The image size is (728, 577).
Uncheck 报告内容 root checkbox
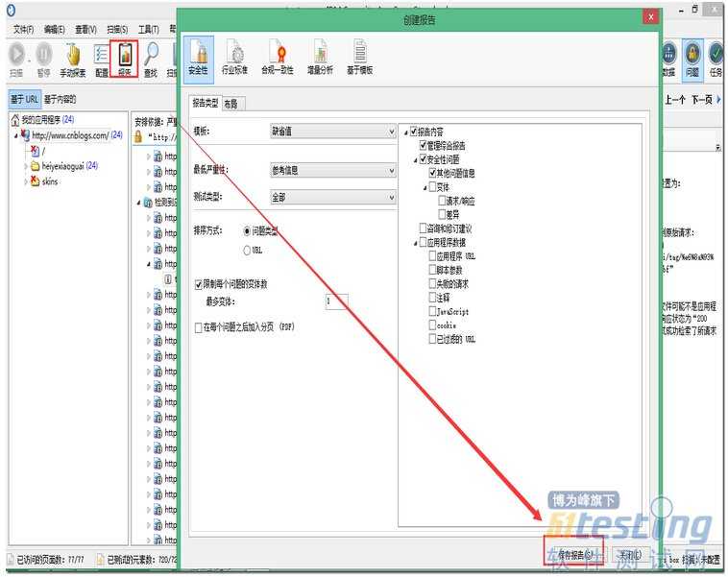(413, 132)
